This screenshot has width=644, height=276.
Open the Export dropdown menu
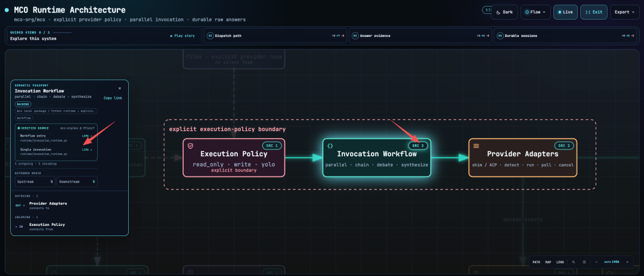click(625, 12)
